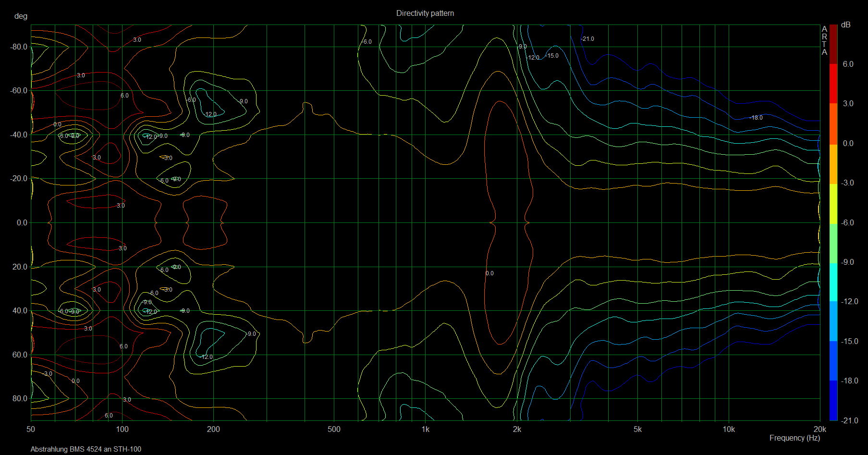Viewport: 868px width, 455px height.
Task: Click the green colorbar segment between -9.0 and -6.0
Action: coord(833,243)
